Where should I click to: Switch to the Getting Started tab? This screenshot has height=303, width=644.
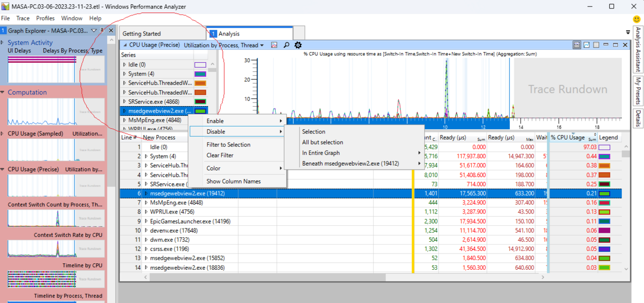[162, 34]
